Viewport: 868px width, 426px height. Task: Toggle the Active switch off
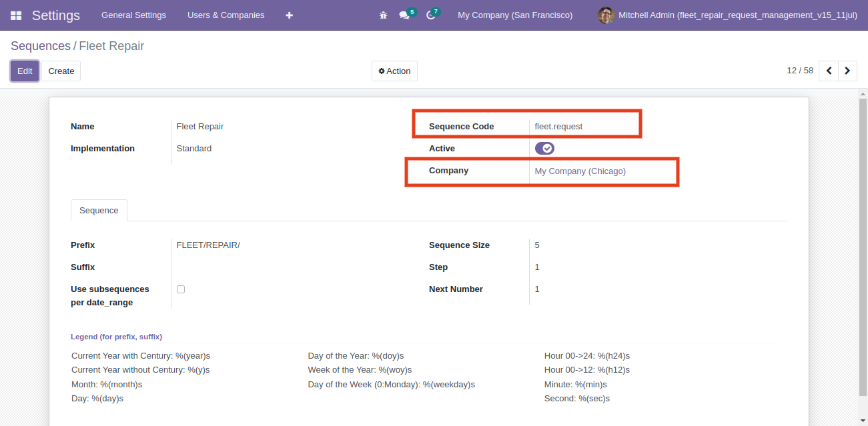[x=544, y=148]
